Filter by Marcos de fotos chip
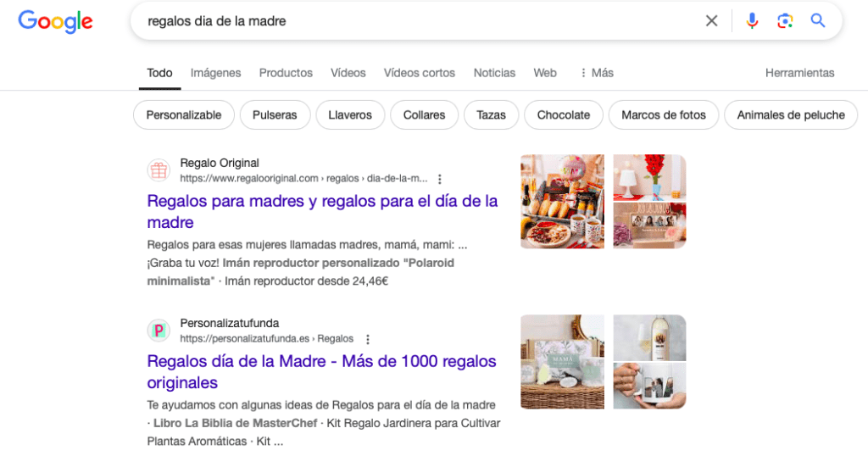Image resolution: width=868 pixels, height=456 pixels. coord(663,115)
